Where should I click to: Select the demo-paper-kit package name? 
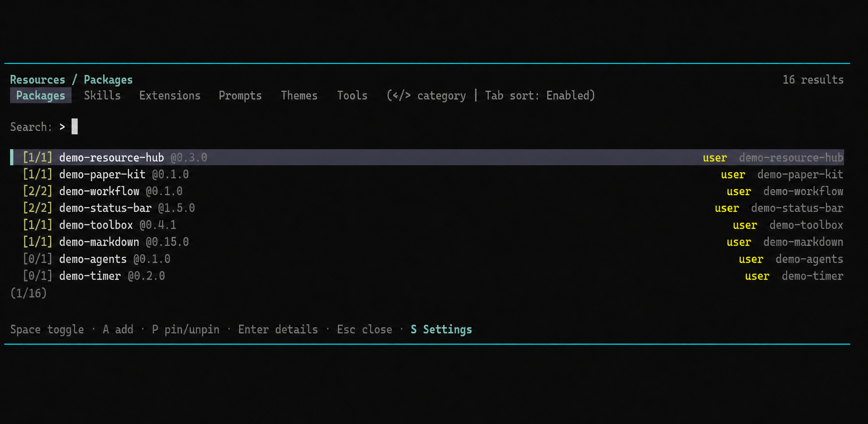(102, 174)
